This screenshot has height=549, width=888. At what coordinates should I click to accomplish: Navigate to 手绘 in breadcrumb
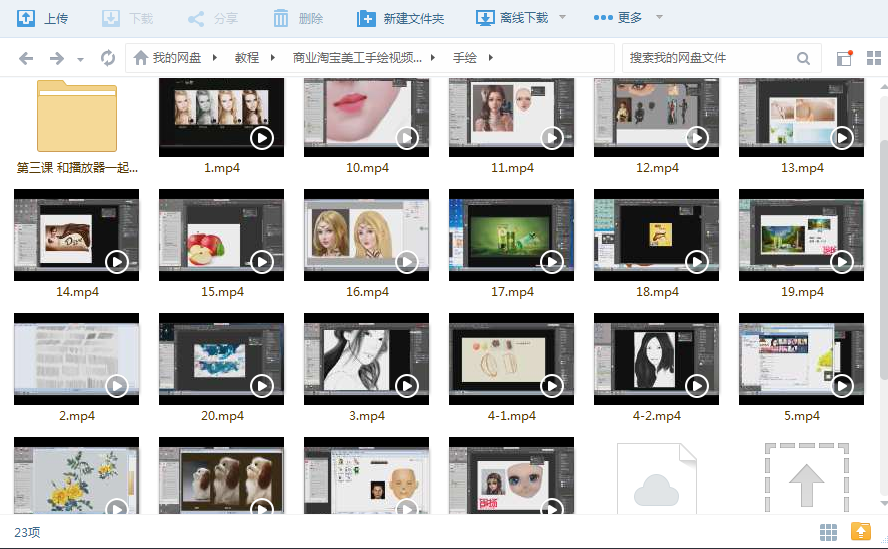click(464, 57)
